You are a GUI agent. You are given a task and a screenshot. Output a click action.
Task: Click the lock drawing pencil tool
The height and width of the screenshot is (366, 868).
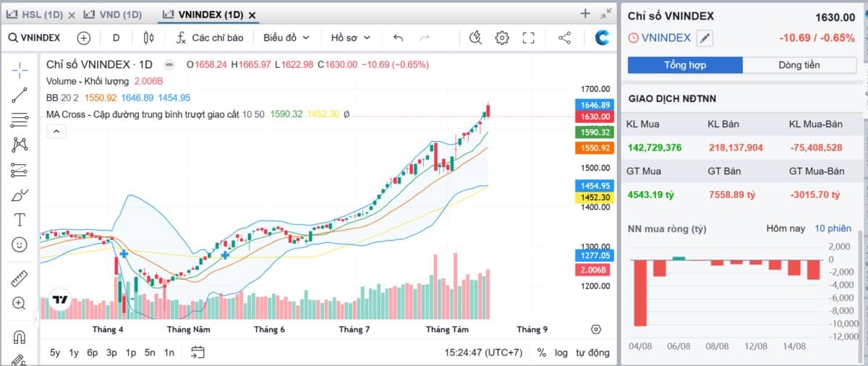20,359
